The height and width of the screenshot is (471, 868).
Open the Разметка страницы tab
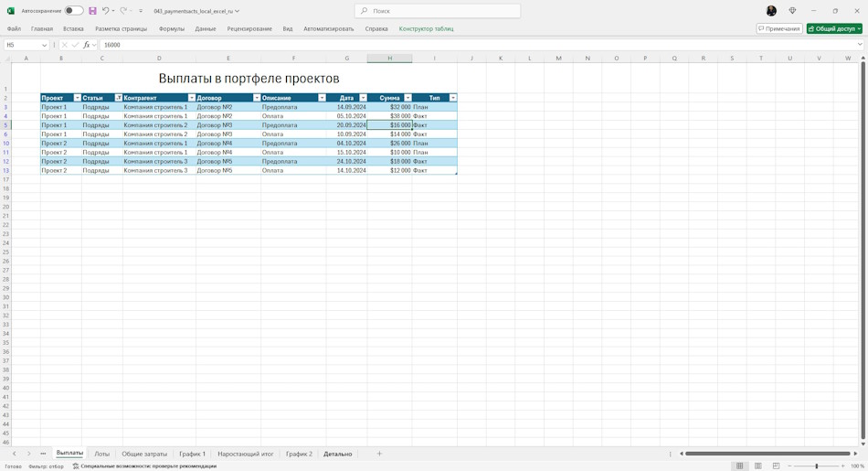pos(122,29)
